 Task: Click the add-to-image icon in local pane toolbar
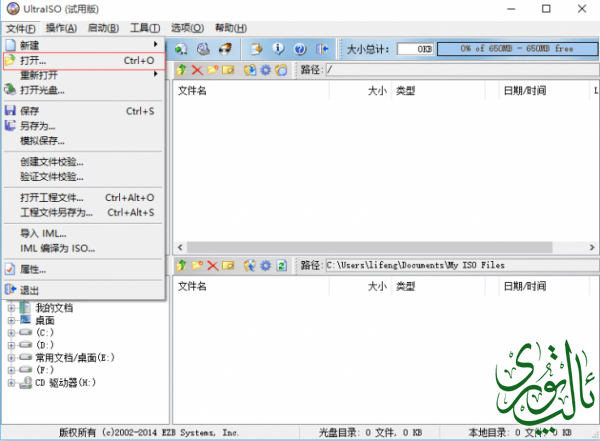250,265
